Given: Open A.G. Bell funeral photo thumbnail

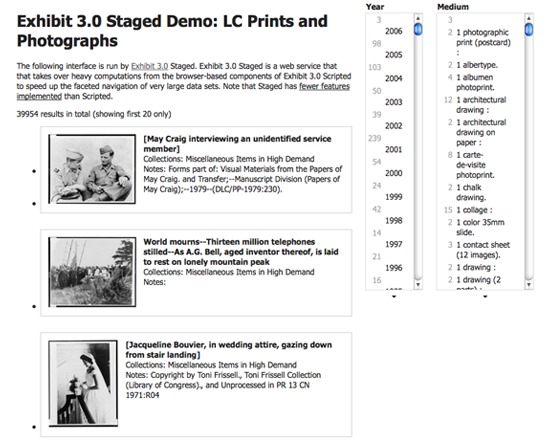Looking at the screenshot, I should (x=92, y=272).
